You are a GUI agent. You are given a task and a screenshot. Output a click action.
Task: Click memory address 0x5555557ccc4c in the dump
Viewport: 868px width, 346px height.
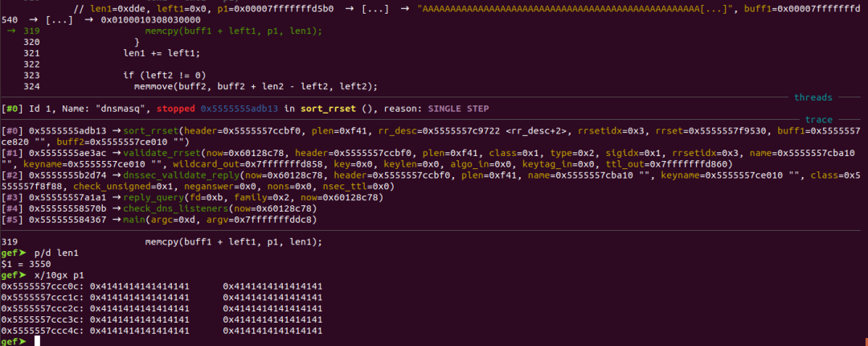pos(41,330)
